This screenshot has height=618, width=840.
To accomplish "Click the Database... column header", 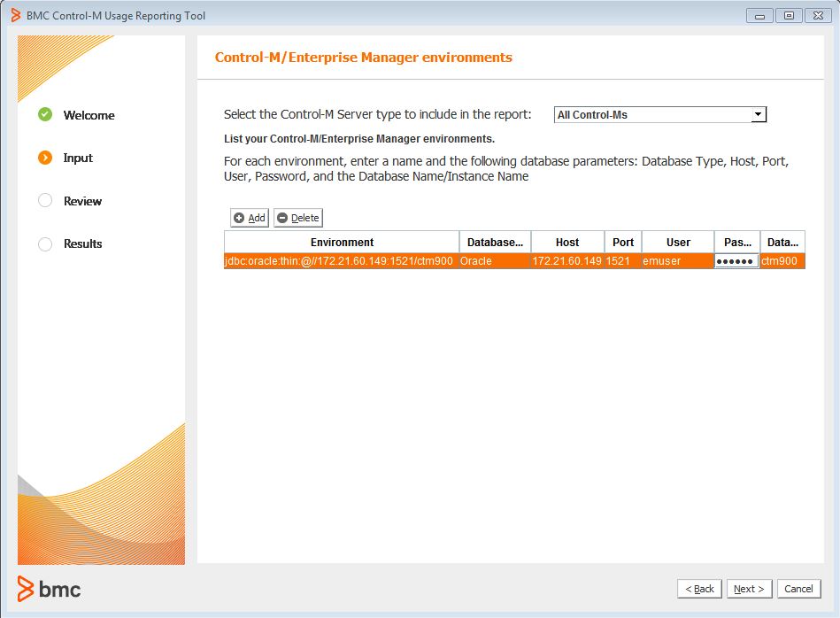I will [495, 243].
